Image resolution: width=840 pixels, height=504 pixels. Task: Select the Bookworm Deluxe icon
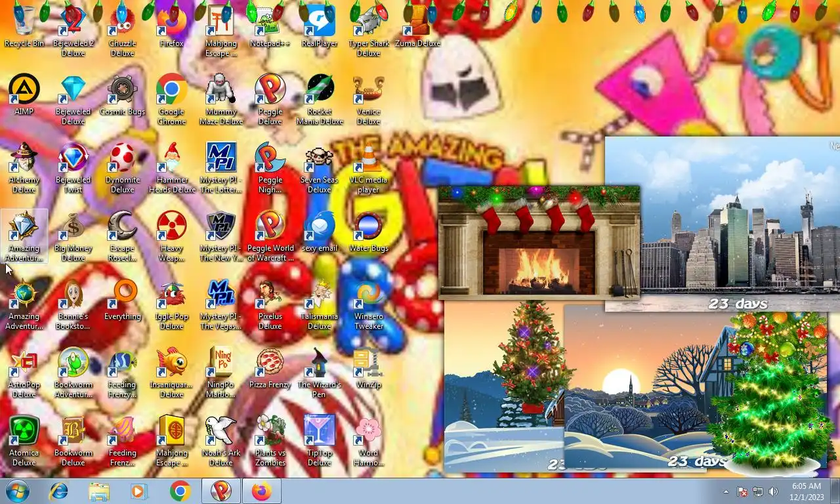point(73,441)
